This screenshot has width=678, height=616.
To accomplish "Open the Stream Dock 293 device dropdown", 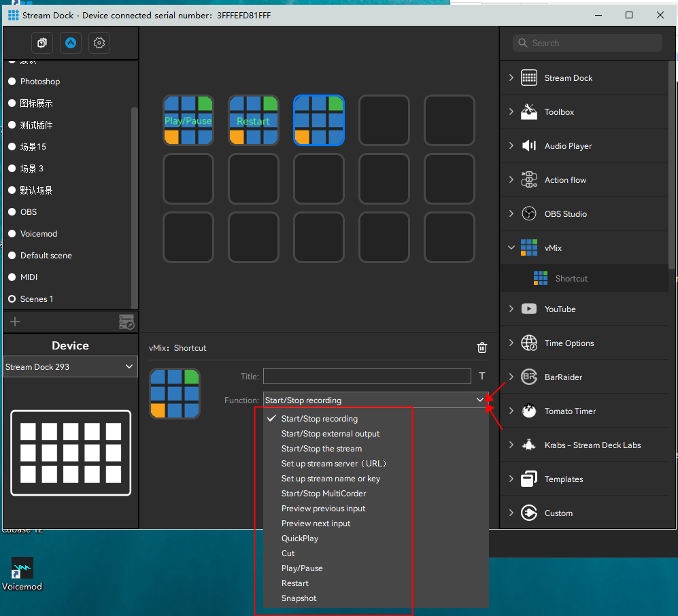I will coord(70,366).
